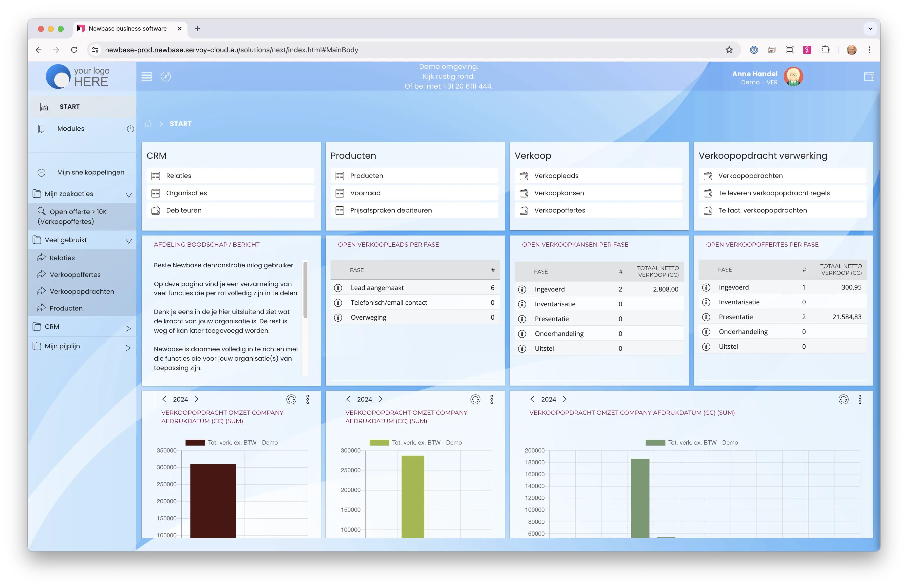Image resolution: width=908 pixels, height=588 pixels.
Task: Toggle dark red legend Tot. verk. series
Action: (x=195, y=443)
